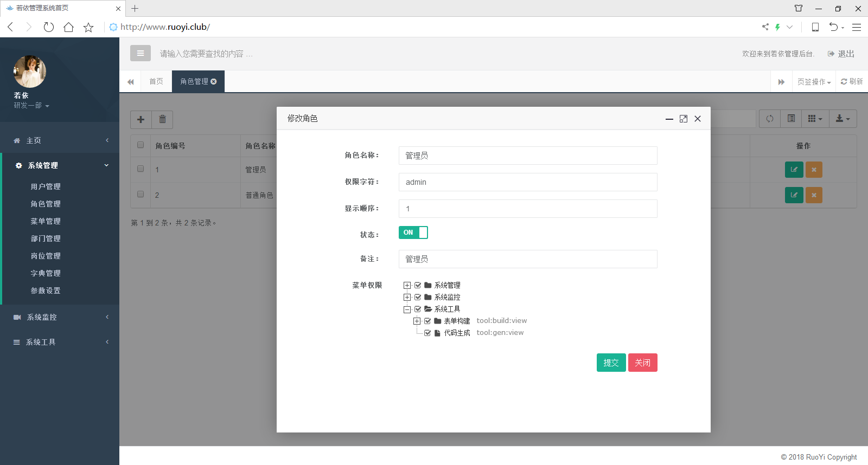Maximize the 修改角色 dialog
The height and width of the screenshot is (465, 868).
click(684, 119)
